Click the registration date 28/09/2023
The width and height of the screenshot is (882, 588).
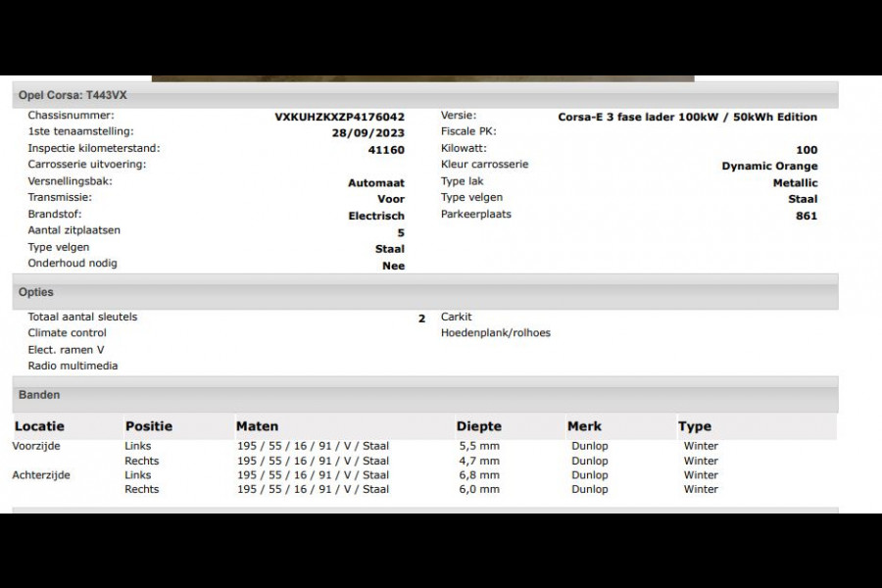pos(367,133)
